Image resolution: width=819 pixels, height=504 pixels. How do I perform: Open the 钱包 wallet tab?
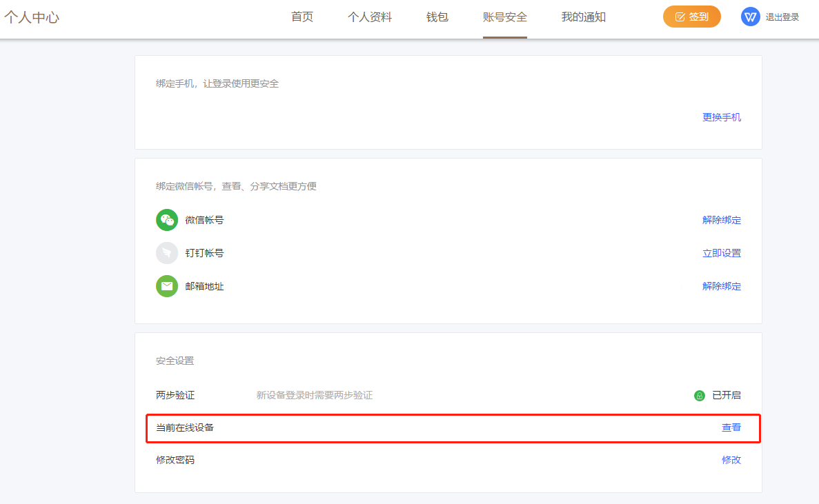click(x=437, y=17)
